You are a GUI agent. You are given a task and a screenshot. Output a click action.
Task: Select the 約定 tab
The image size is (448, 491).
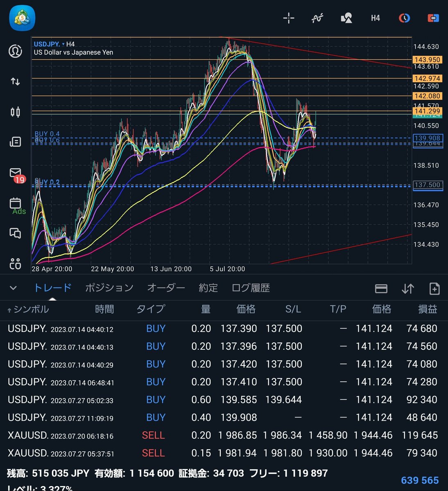coord(208,288)
